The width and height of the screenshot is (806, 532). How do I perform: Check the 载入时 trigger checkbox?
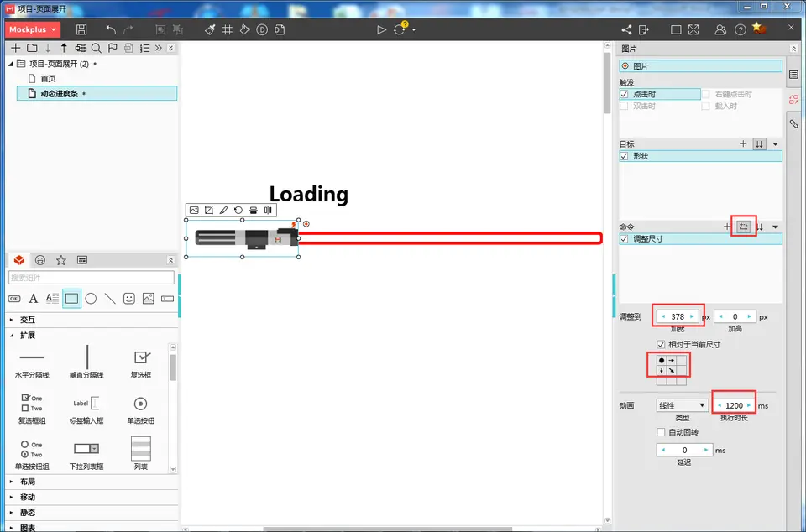706,107
